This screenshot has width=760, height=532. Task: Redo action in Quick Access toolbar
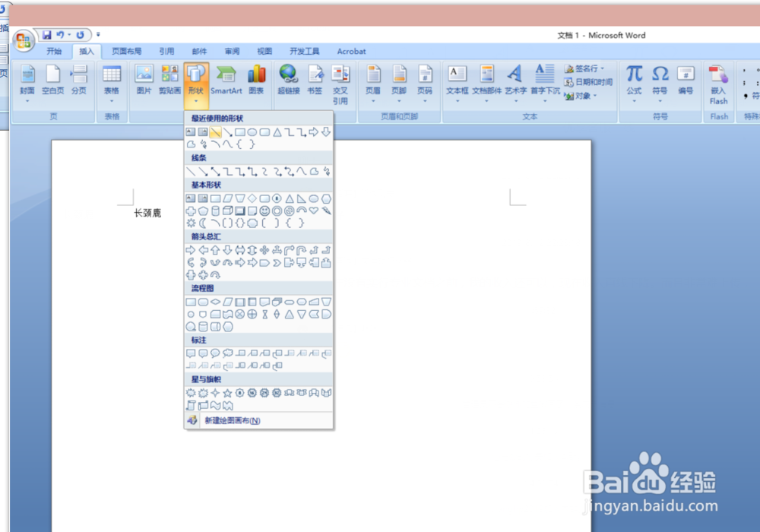click(81, 35)
